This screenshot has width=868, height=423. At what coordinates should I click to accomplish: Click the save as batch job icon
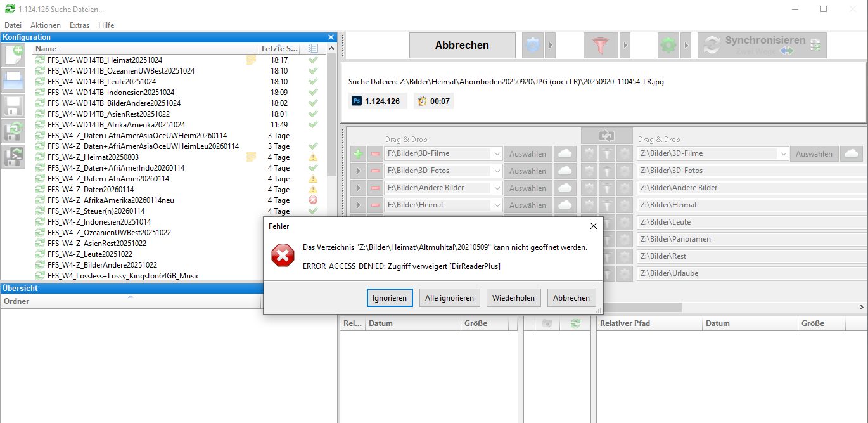pyautogui.click(x=14, y=156)
